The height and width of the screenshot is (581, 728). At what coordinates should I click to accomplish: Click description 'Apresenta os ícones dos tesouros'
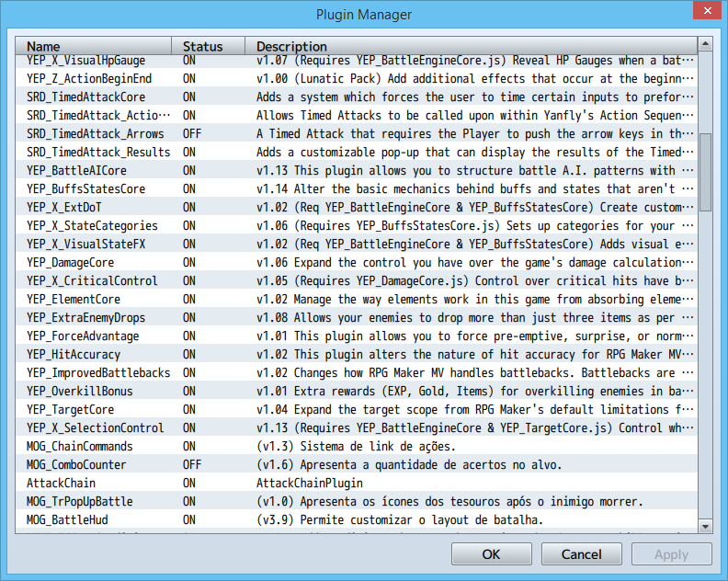point(449,502)
